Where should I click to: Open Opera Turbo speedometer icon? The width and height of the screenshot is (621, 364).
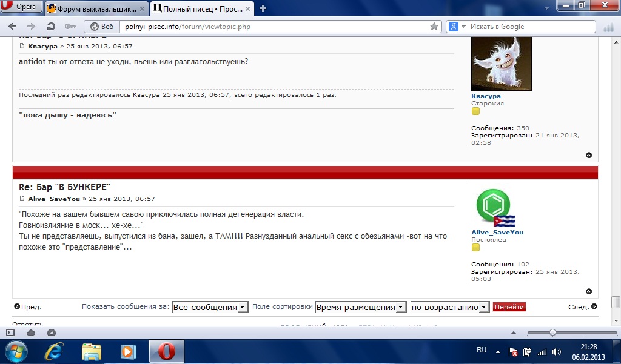pyautogui.click(x=52, y=333)
